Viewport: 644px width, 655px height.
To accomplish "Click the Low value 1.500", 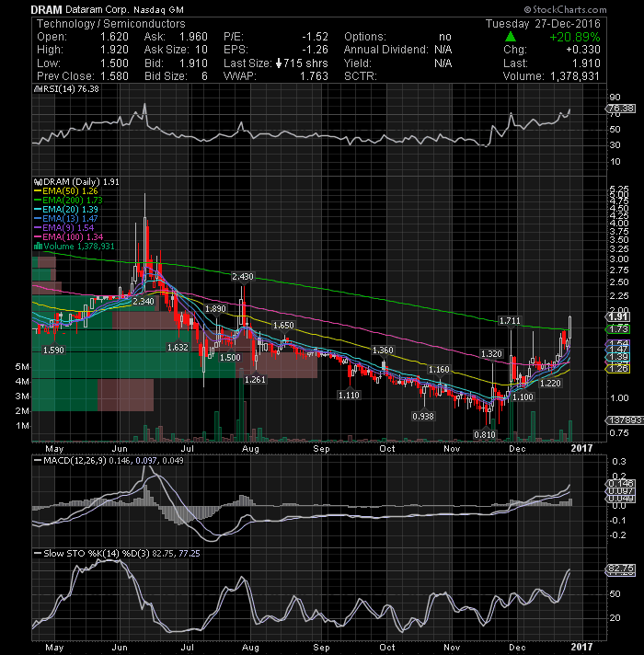I will tap(114, 63).
